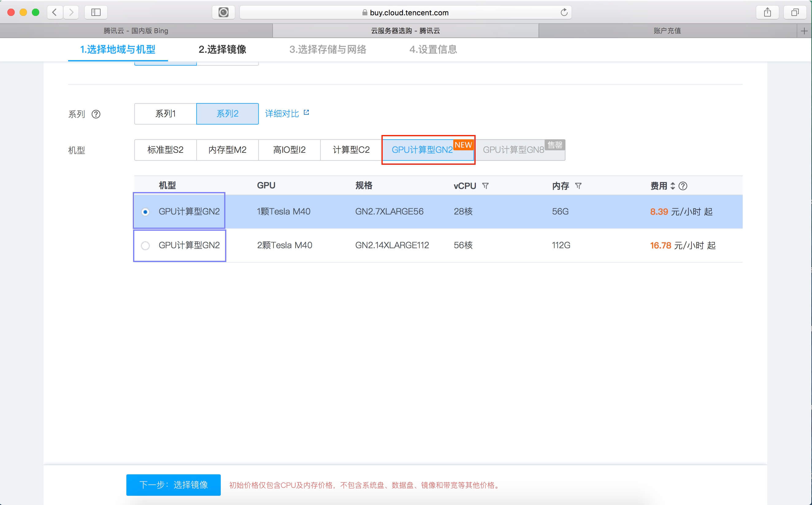Open the vCPU column filter
Screen dimensions: 812x505
pos(485,186)
